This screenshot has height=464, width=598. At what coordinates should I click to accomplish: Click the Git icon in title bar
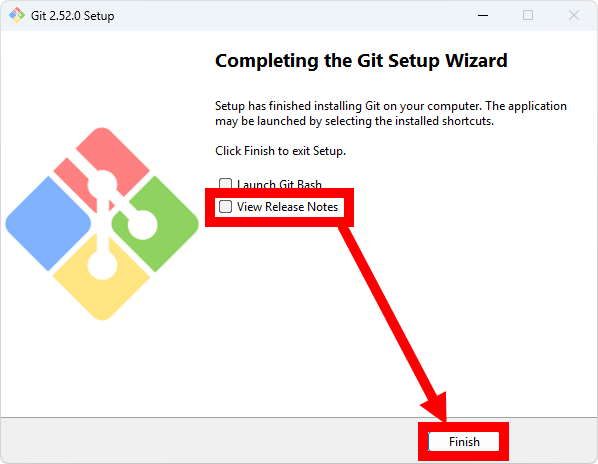pyautogui.click(x=17, y=16)
